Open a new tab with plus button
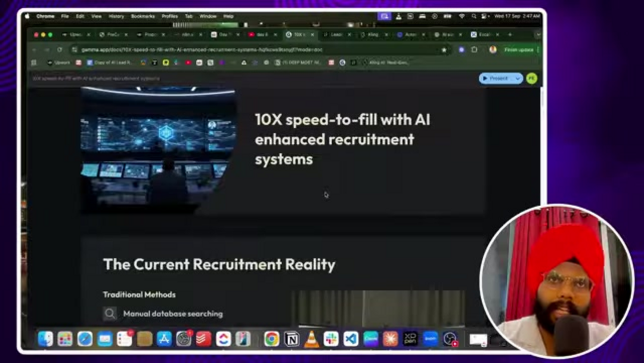This screenshot has height=363, width=644. point(510,35)
